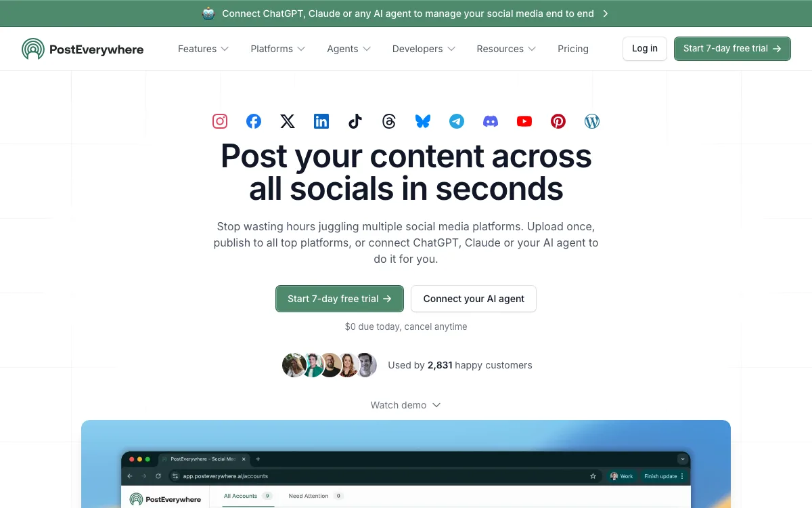Click the new tab plus in demo browser
Screen dimensions: 812x508
pyautogui.click(x=258, y=459)
